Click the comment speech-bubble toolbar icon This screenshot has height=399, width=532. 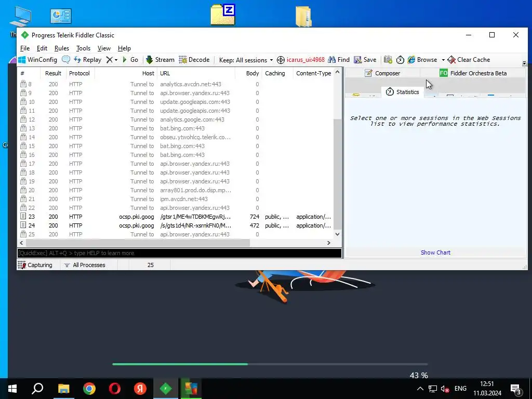[66, 60]
